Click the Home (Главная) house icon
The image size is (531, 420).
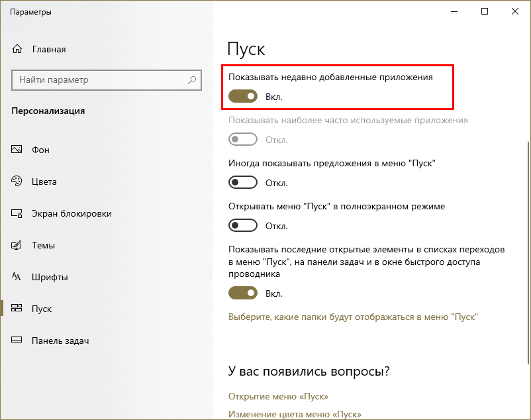[18, 49]
